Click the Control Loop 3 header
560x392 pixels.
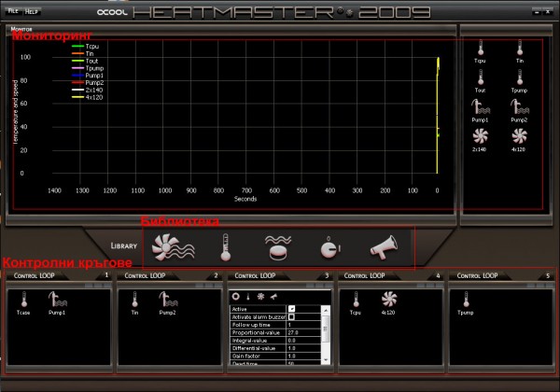point(255,275)
